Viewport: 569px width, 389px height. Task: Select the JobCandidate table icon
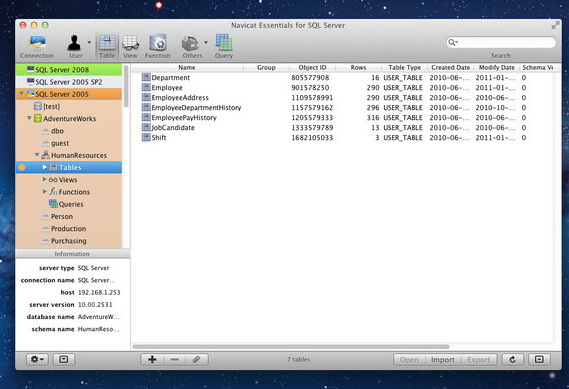(x=146, y=127)
